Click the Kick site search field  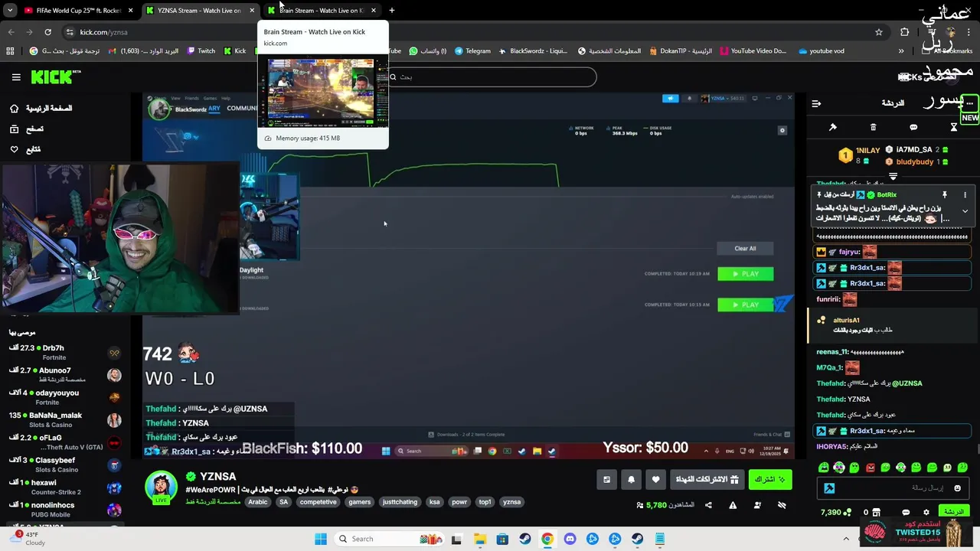[492, 77]
